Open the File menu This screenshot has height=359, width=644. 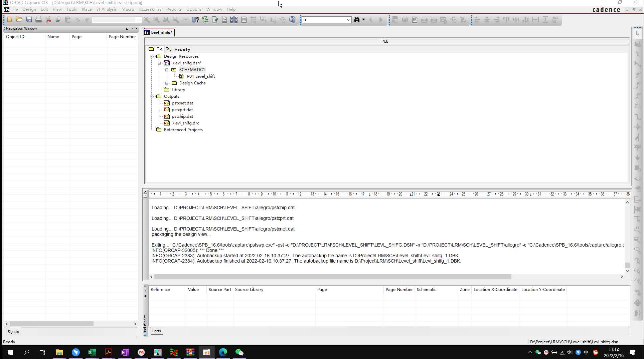click(15, 9)
